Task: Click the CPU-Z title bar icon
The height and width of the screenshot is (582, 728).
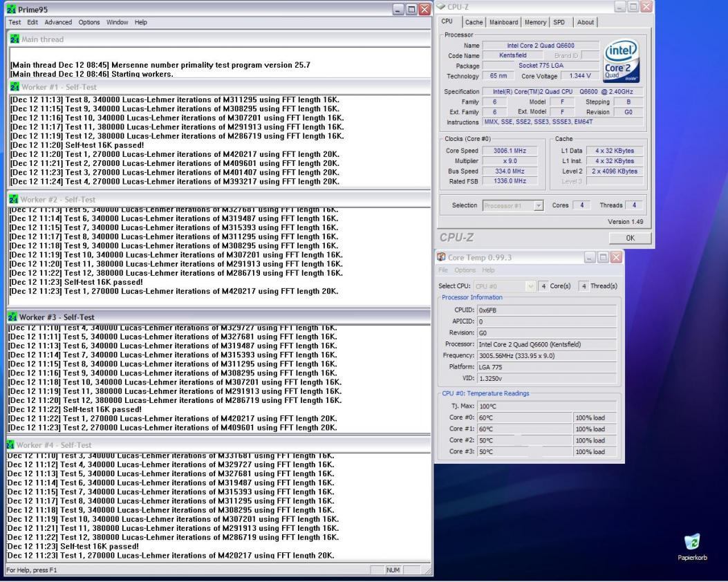Action: pyautogui.click(x=440, y=6)
